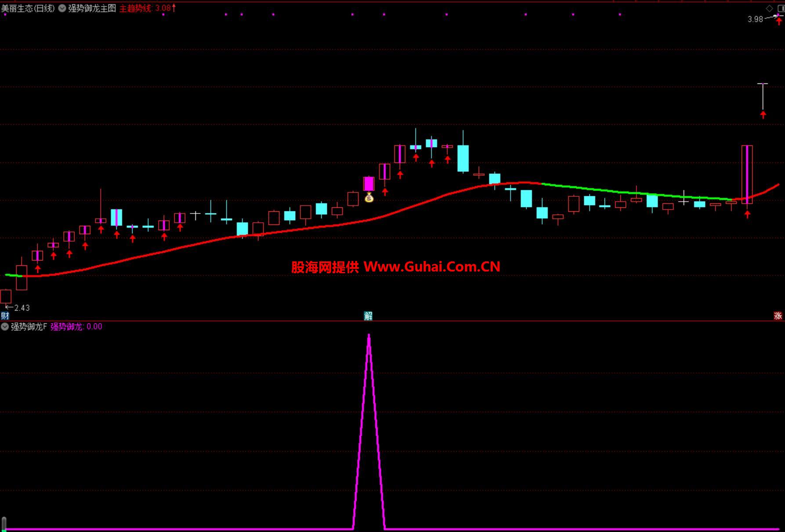
Task: Click the 美丽生态(日线) stock title
Action: pyautogui.click(x=28, y=8)
